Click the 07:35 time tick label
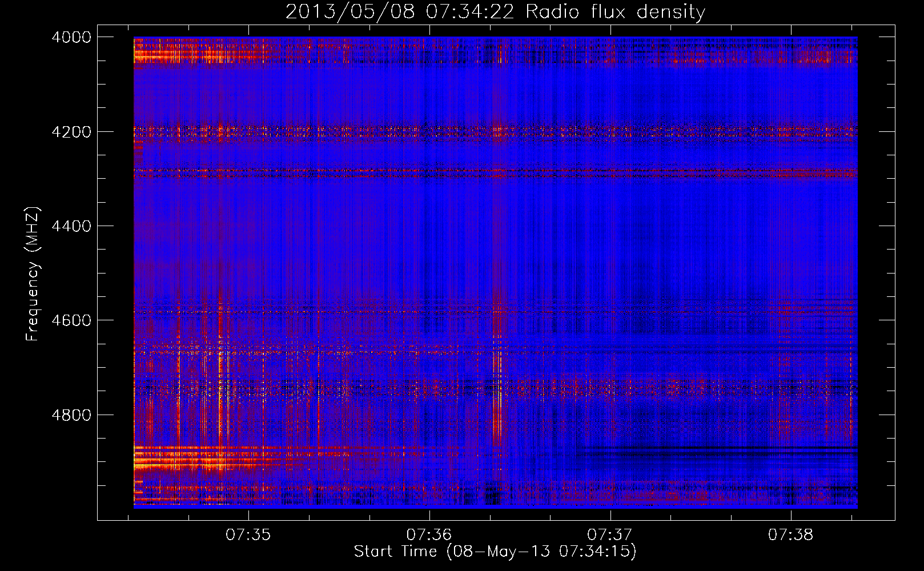924x571 pixels. (248, 535)
